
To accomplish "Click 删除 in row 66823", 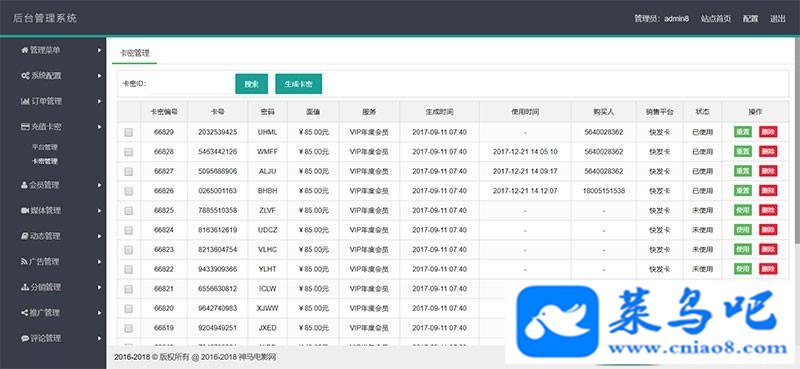I will (x=768, y=249).
